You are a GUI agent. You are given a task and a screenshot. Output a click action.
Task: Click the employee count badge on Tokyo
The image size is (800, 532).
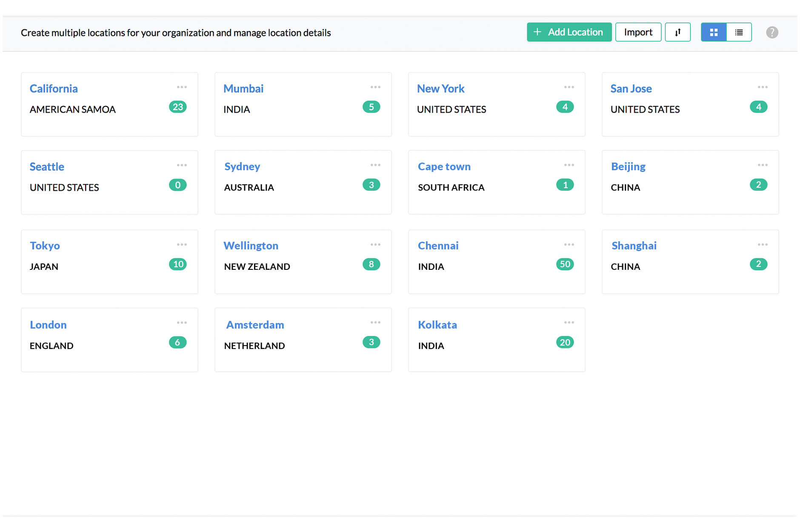[178, 264]
